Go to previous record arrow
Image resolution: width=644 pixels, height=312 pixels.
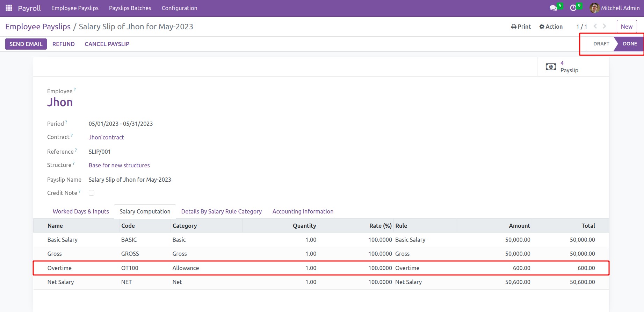(x=595, y=27)
